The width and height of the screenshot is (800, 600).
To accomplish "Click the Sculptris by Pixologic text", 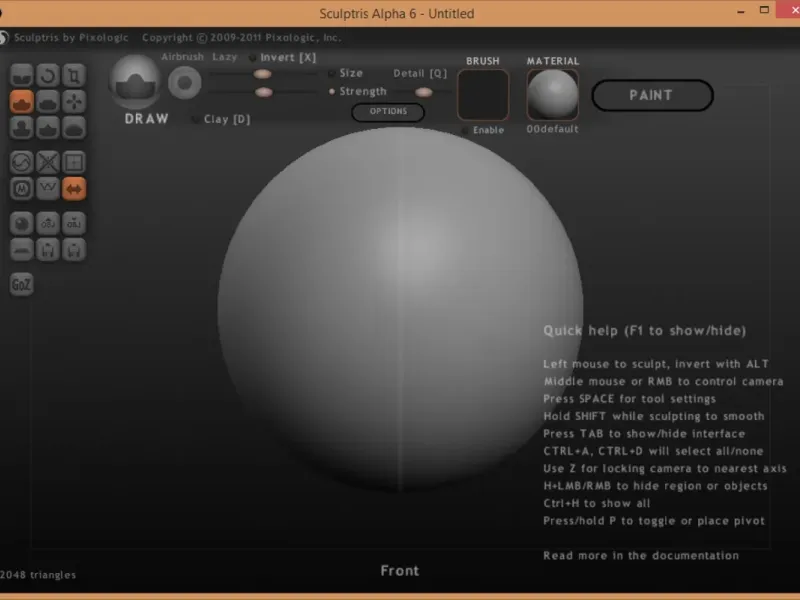I will click(x=71, y=38).
